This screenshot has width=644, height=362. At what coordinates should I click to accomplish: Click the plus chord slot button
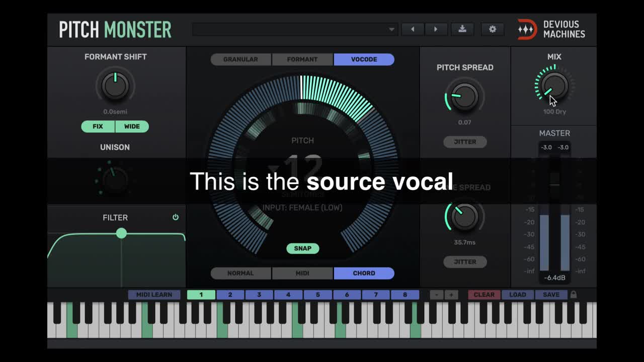point(451,295)
